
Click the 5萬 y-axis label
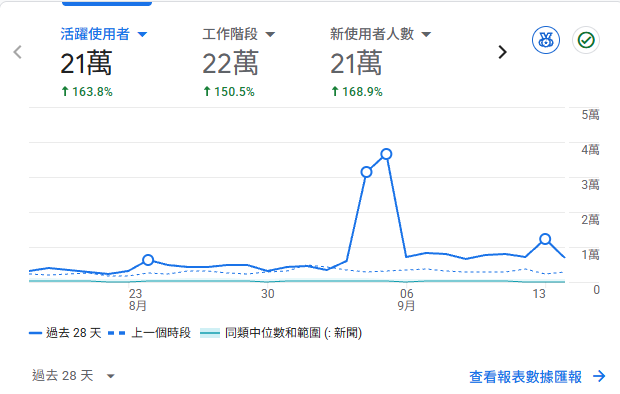(590, 115)
